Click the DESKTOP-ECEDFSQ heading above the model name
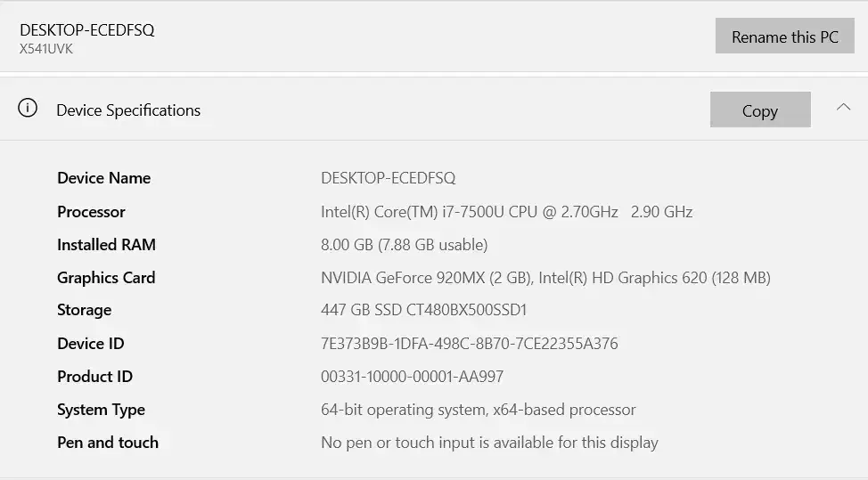 (x=87, y=29)
